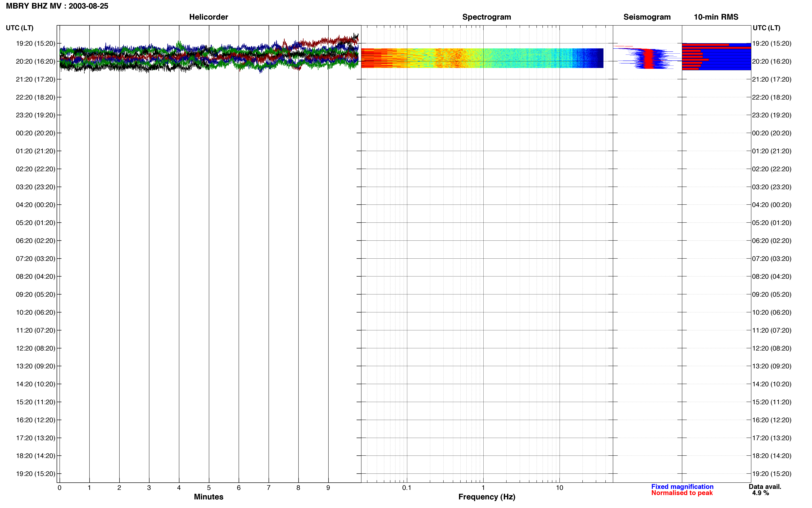The image size is (812, 508).
Task: Click the 'Data avail.' label
Action: point(765,486)
